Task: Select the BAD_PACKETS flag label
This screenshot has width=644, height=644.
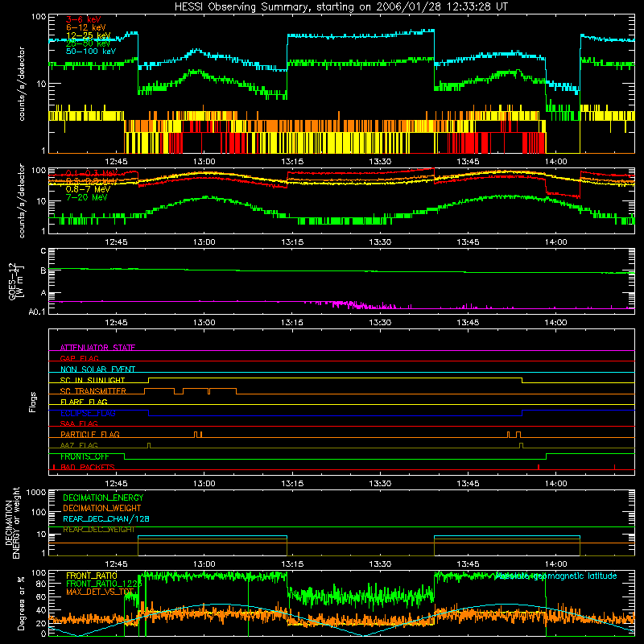Action: point(88,467)
